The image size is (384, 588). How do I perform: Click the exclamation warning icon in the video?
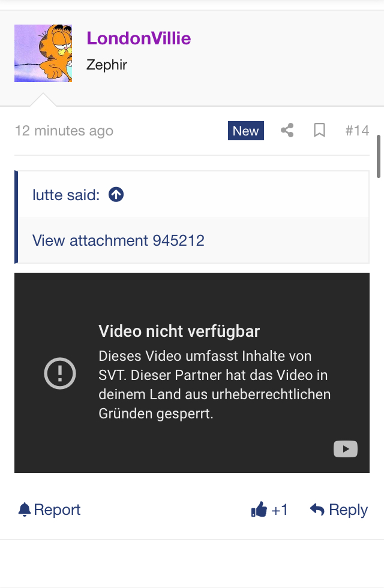[x=60, y=373]
